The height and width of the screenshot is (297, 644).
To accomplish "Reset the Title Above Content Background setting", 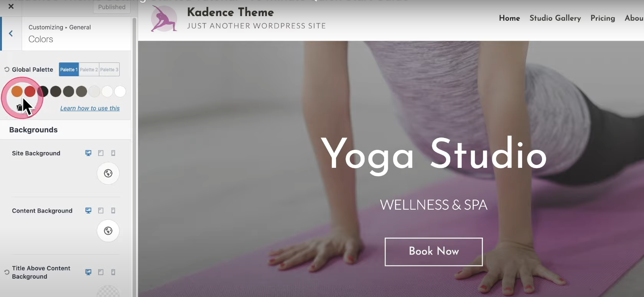I will click(x=7, y=272).
